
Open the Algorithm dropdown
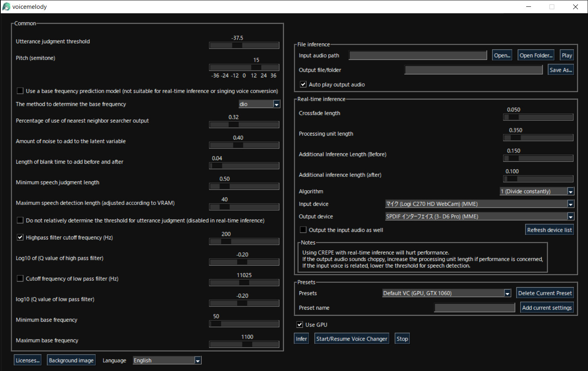[x=570, y=191]
